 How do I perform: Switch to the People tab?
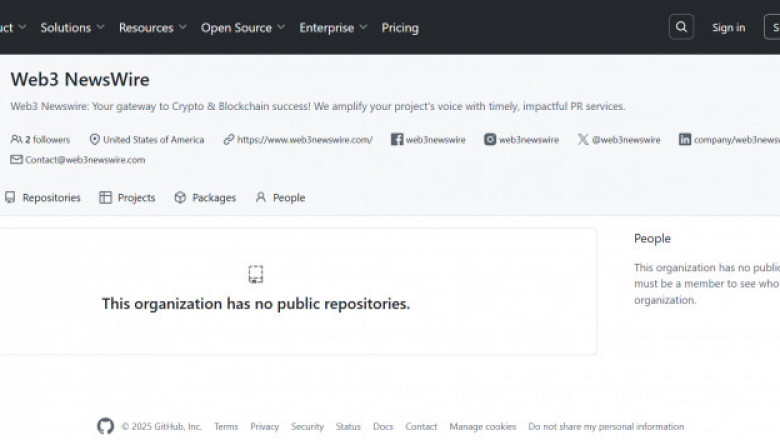(x=280, y=197)
